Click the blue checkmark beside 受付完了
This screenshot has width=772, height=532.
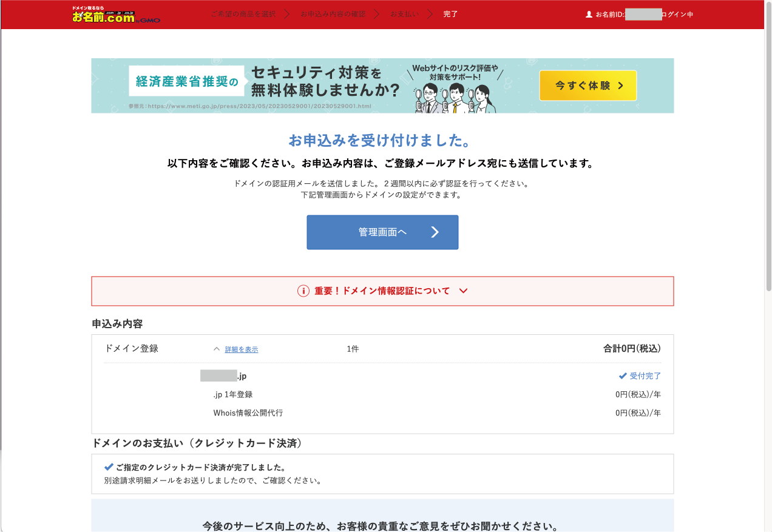[623, 375]
